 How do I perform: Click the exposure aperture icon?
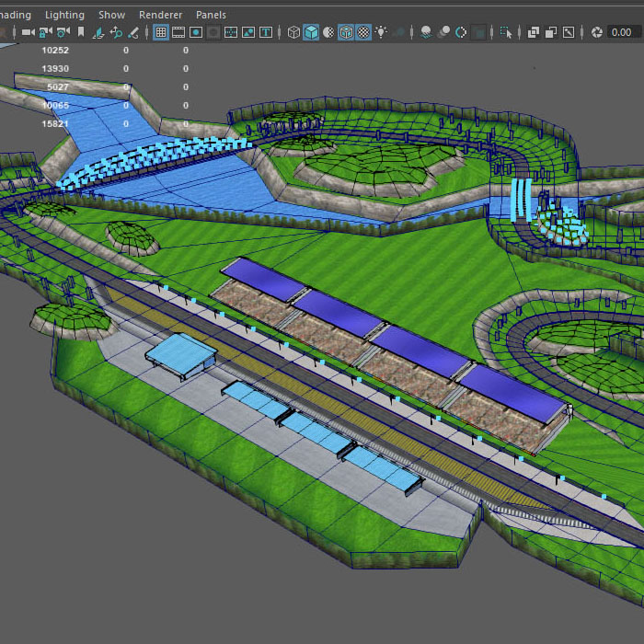(x=596, y=32)
